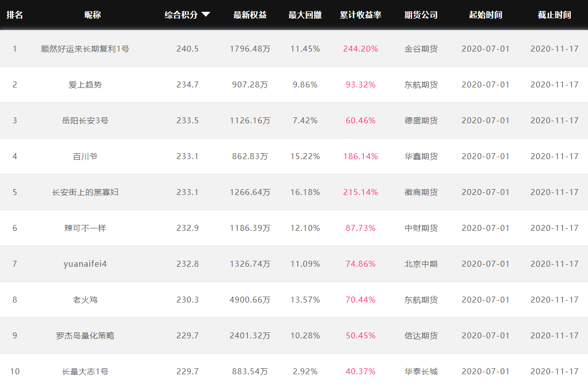The height and width of the screenshot is (387, 588).
Task: Select return rate 93.32%
Action: coord(360,84)
